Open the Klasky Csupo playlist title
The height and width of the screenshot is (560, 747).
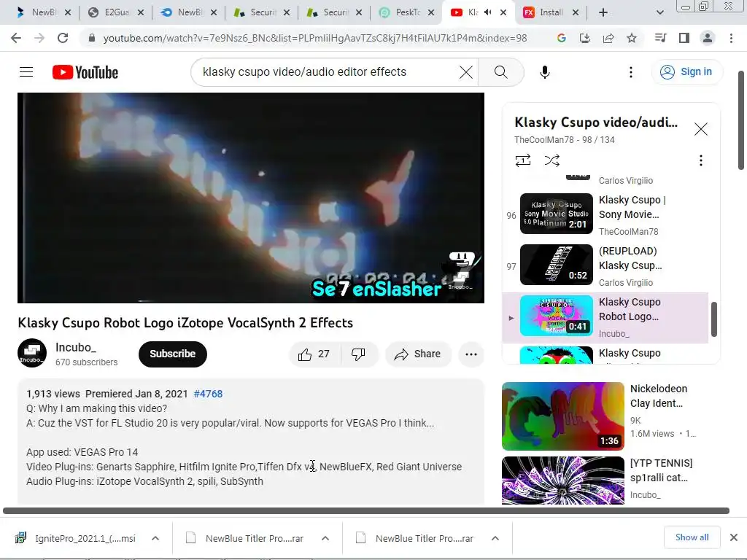point(595,122)
